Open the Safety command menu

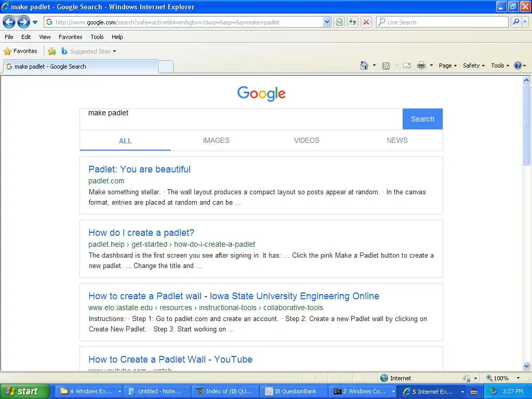[x=474, y=66]
